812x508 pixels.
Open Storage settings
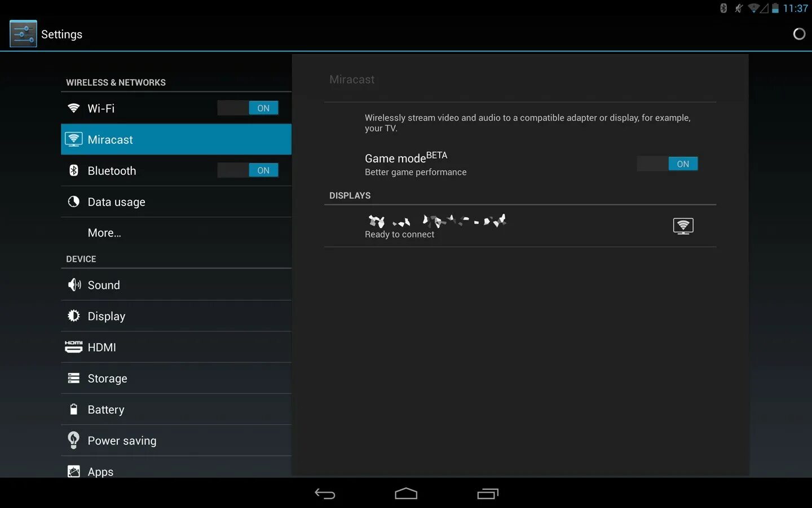coord(176,378)
